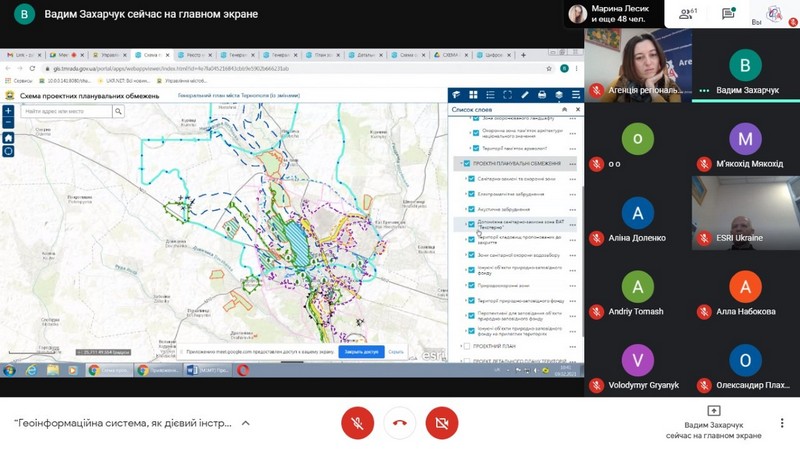Click the browser address bar URL
The height and width of the screenshot is (449, 800).
(171, 68)
